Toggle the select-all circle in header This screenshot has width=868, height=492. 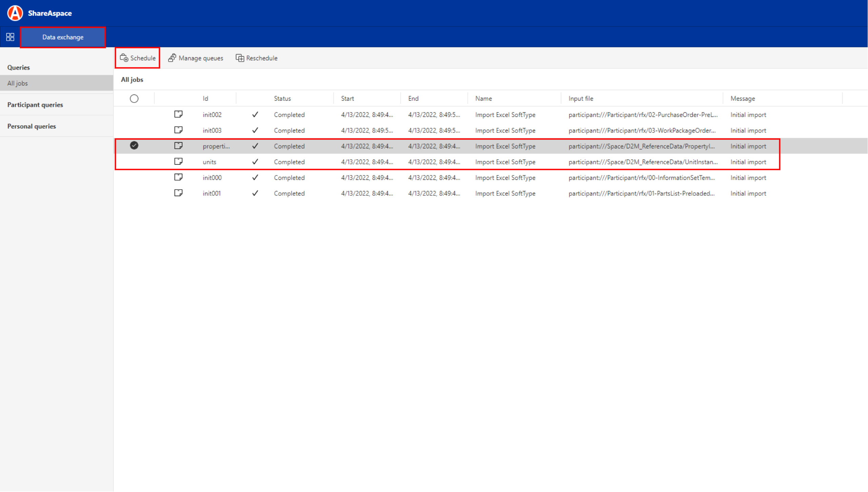click(134, 99)
